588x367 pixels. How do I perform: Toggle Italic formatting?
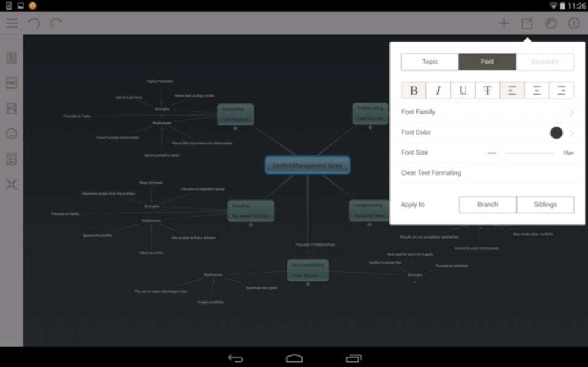coord(438,91)
